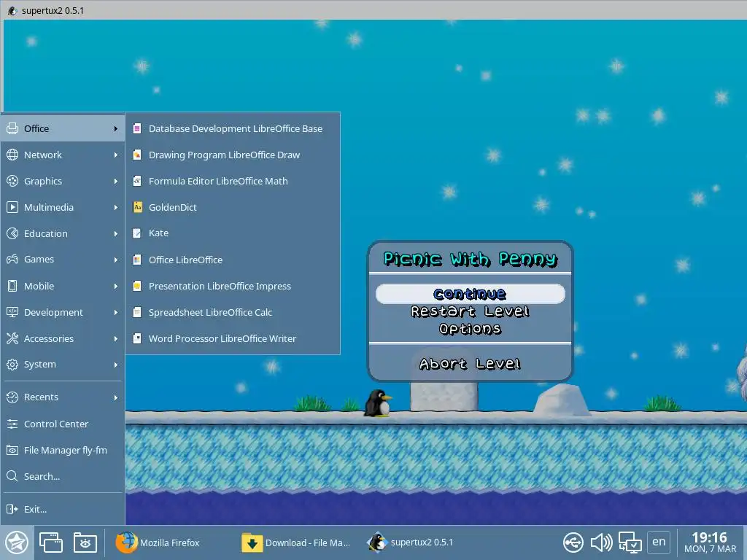The width and height of the screenshot is (747, 560).
Task: Open Options in game pause menu
Action: pos(471,329)
